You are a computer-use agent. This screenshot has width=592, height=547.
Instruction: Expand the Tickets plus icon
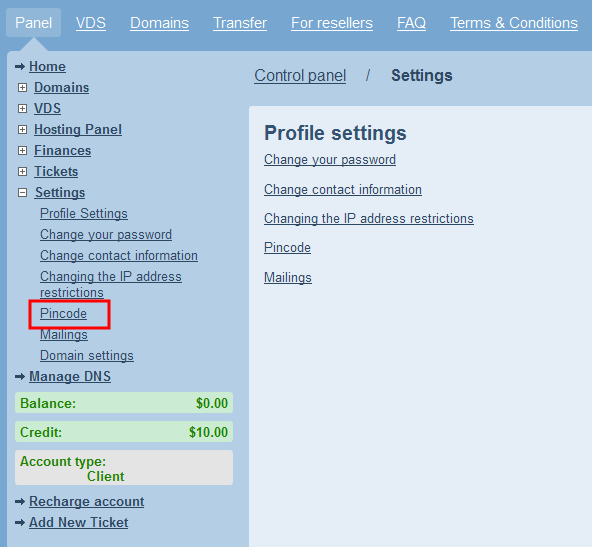(x=23, y=171)
